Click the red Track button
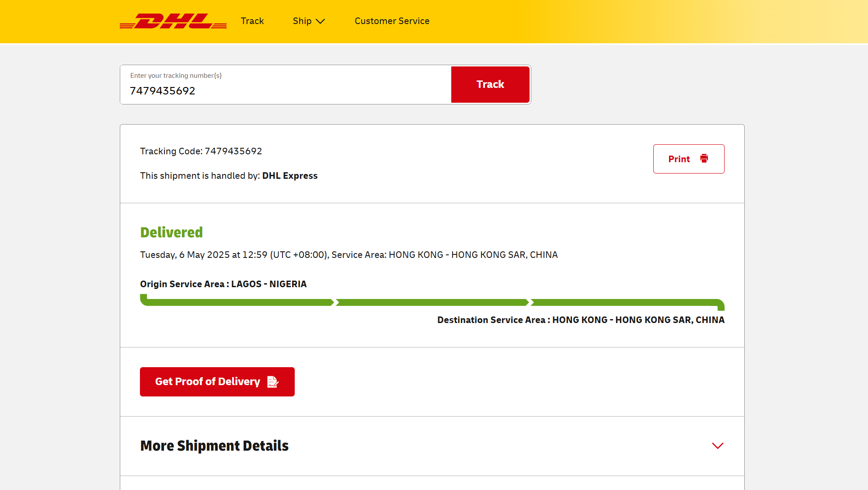Screen dimensions: 868x490 point(490,84)
